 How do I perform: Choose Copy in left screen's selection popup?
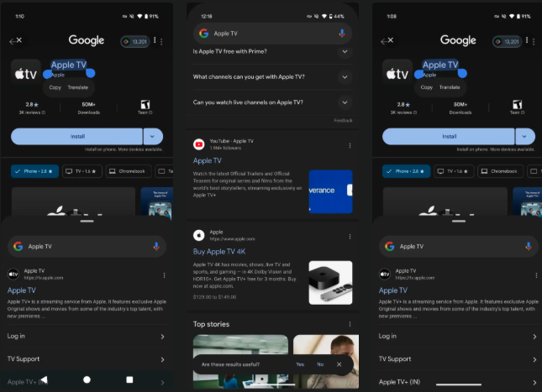(x=55, y=87)
